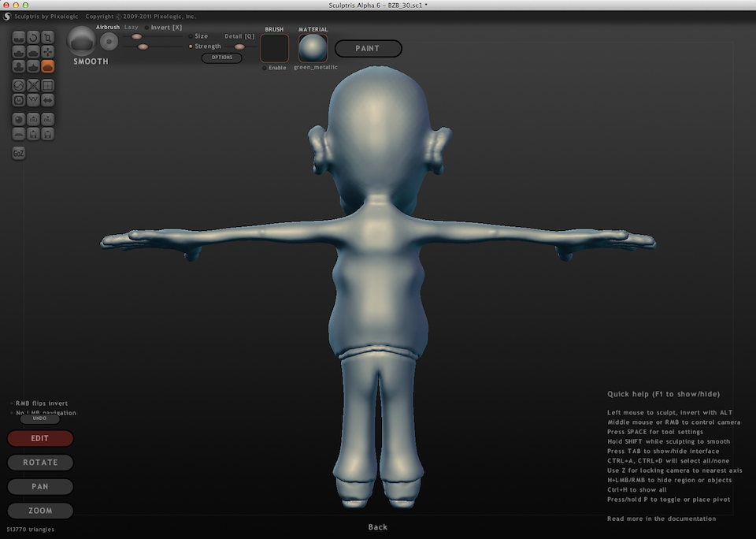Select the Grab tool with four arrows
Viewport: 756px width, 539px height.
[47, 52]
